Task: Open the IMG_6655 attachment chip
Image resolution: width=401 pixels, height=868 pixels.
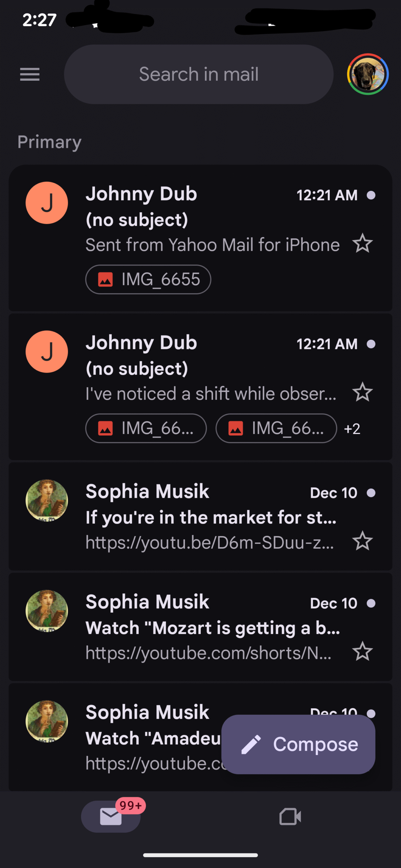Action: pos(148,279)
